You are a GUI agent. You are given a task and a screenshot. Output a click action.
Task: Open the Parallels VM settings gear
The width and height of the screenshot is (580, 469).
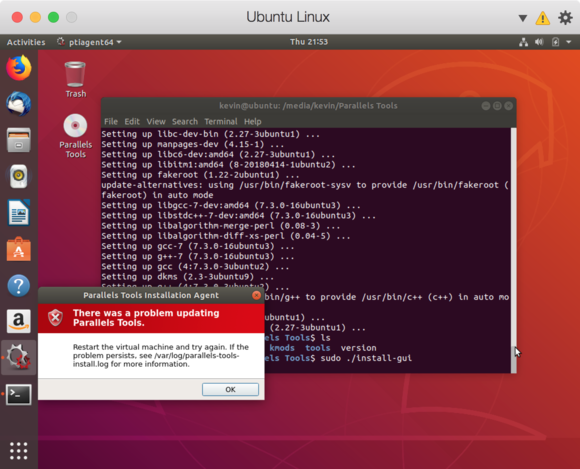click(565, 17)
